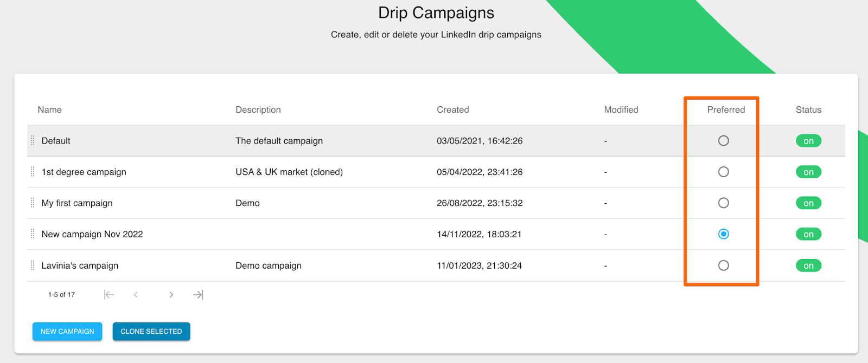Sort campaigns by Name column header
868x363 pixels.
click(49, 109)
